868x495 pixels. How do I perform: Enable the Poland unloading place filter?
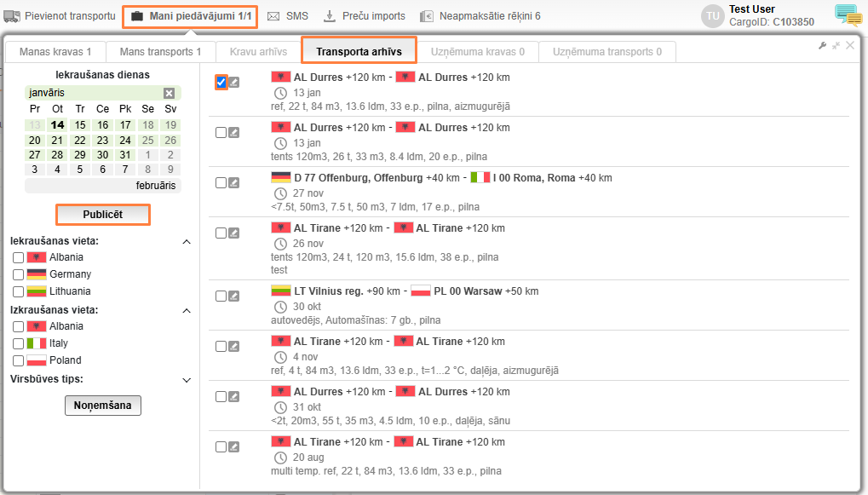click(18, 360)
